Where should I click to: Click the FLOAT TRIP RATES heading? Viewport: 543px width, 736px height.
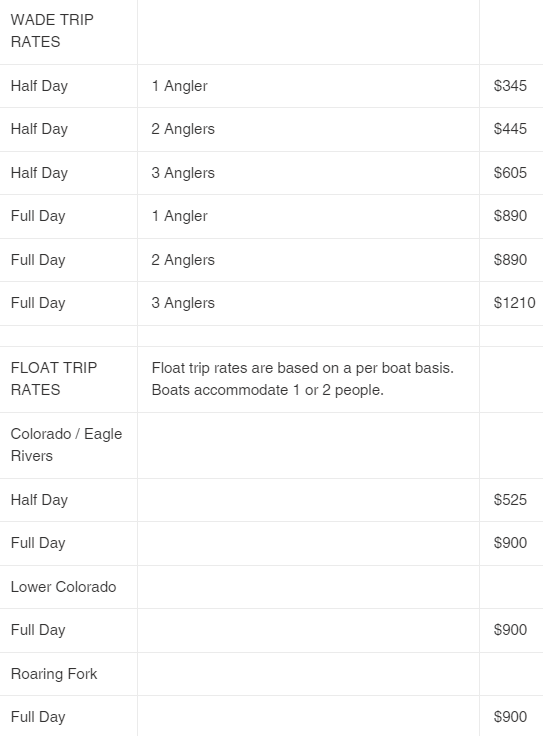54,379
